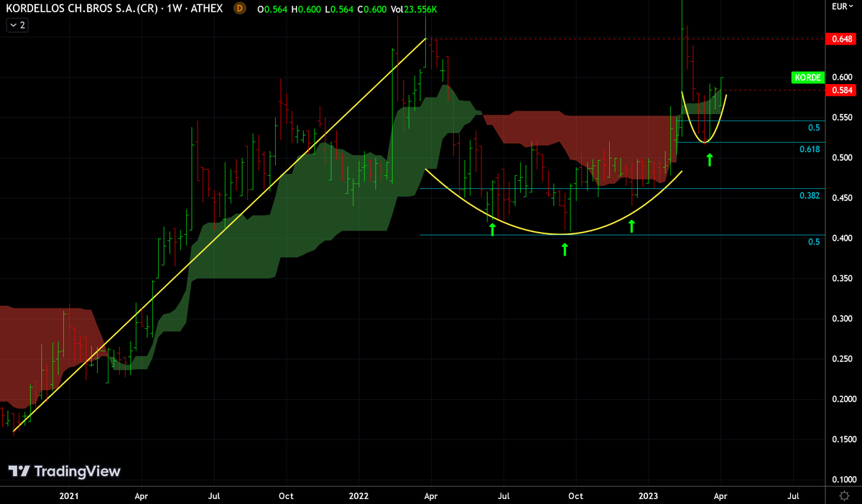Click the 2023 label on time axis

click(649, 495)
